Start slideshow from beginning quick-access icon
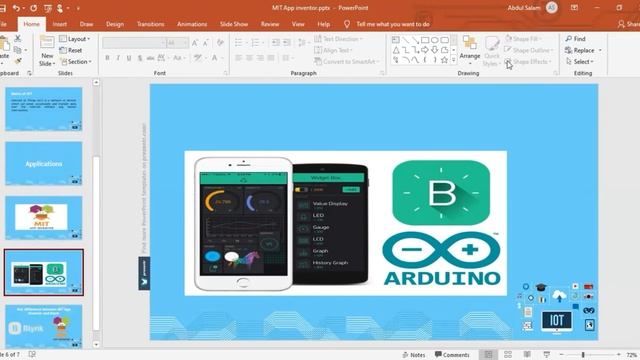The width and height of the screenshot is (640, 360). coord(48,8)
